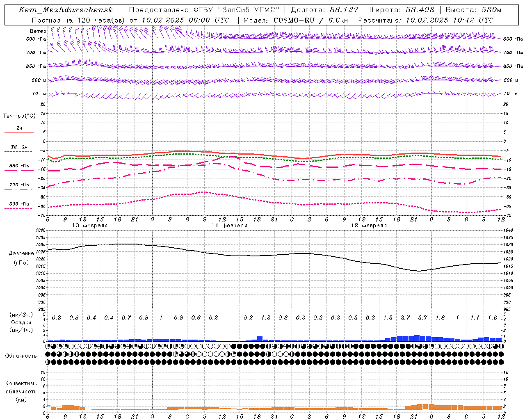Select the date label 11 февраля

[229, 226]
